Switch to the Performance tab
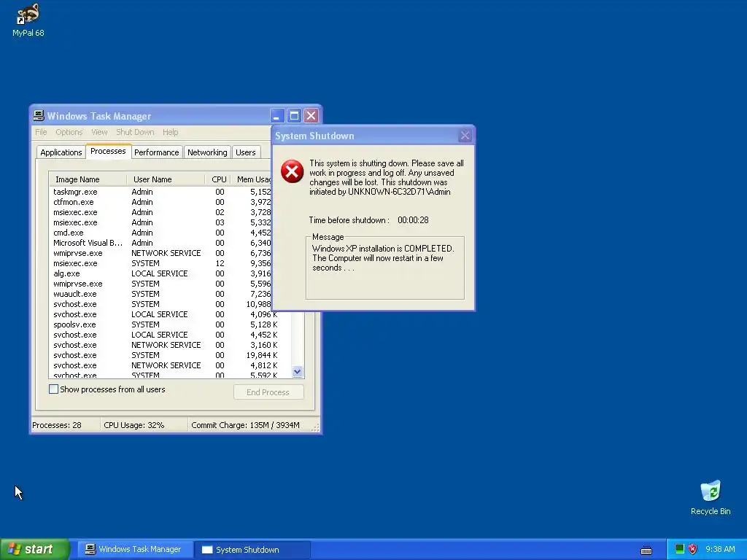 [156, 152]
